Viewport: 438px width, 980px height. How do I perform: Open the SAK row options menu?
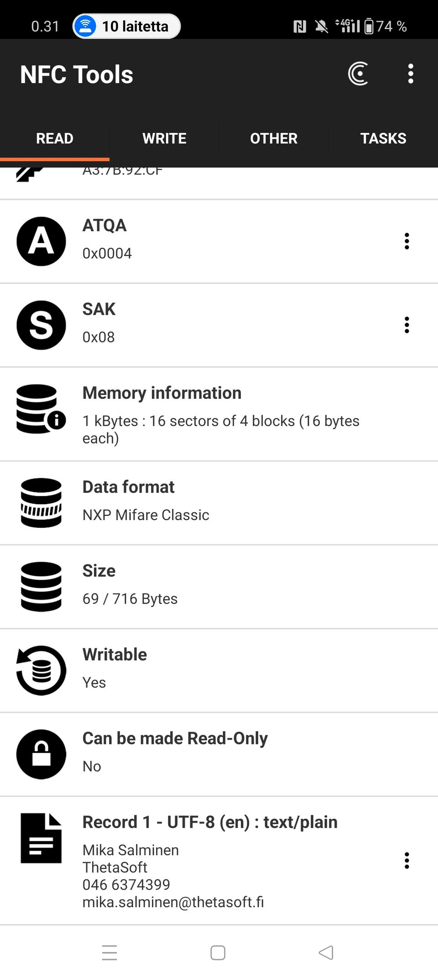pyautogui.click(x=407, y=325)
